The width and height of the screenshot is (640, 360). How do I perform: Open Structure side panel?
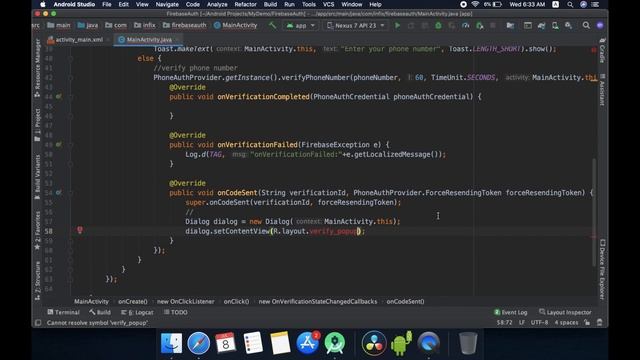38,280
